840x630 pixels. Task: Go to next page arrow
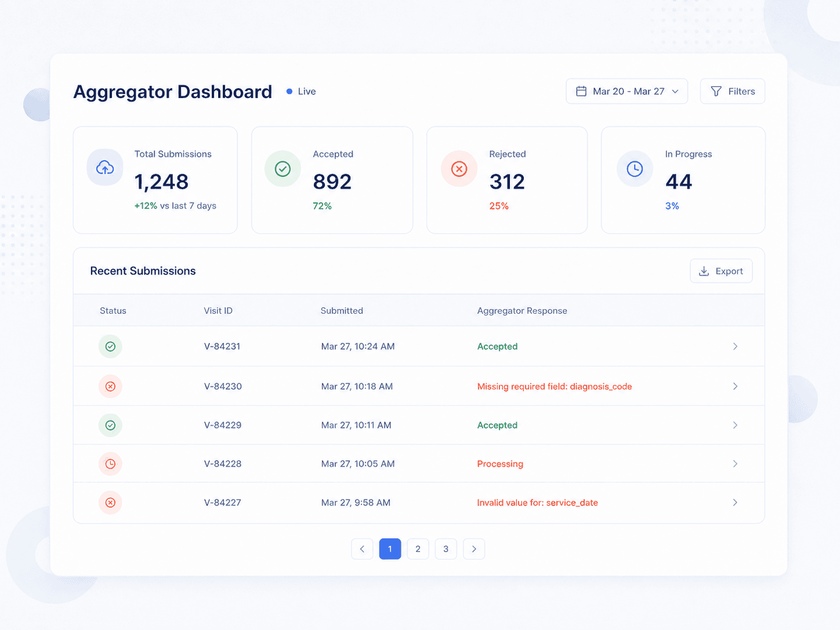click(474, 549)
